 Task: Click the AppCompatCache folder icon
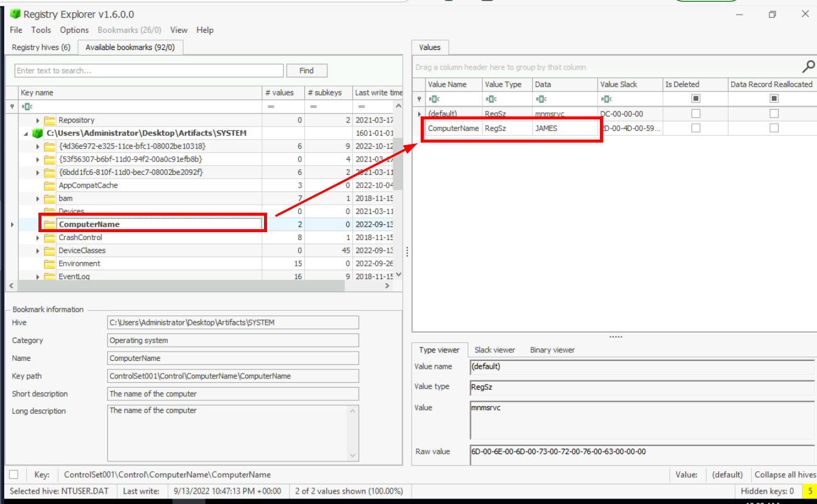click(x=49, y=185)
